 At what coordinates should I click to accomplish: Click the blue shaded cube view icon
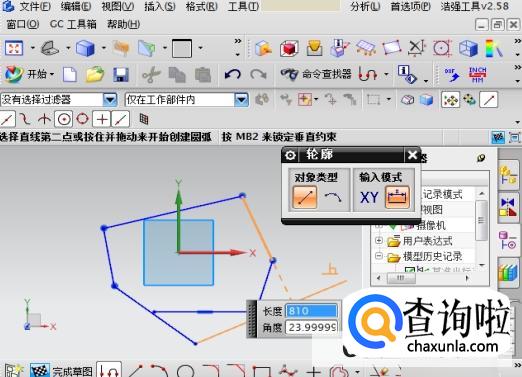pyautogui.click(x=86, y=48)
